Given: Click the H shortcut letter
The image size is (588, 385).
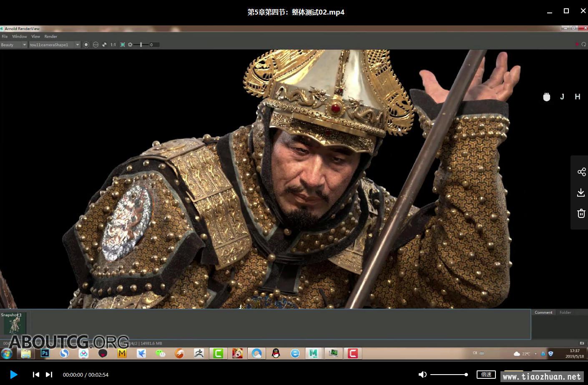Looking at the screenshot, I should [x=578, y=97].
